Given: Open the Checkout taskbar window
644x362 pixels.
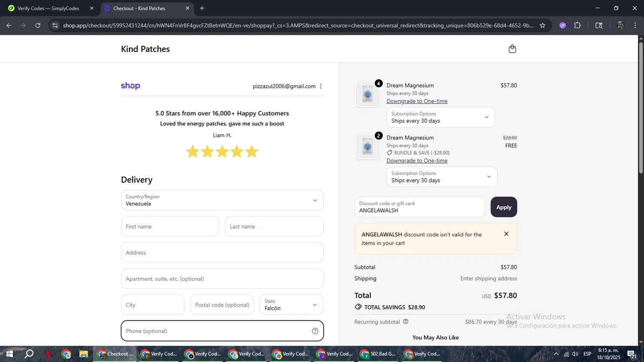Looking at the screenshot, I should (115, 354).
